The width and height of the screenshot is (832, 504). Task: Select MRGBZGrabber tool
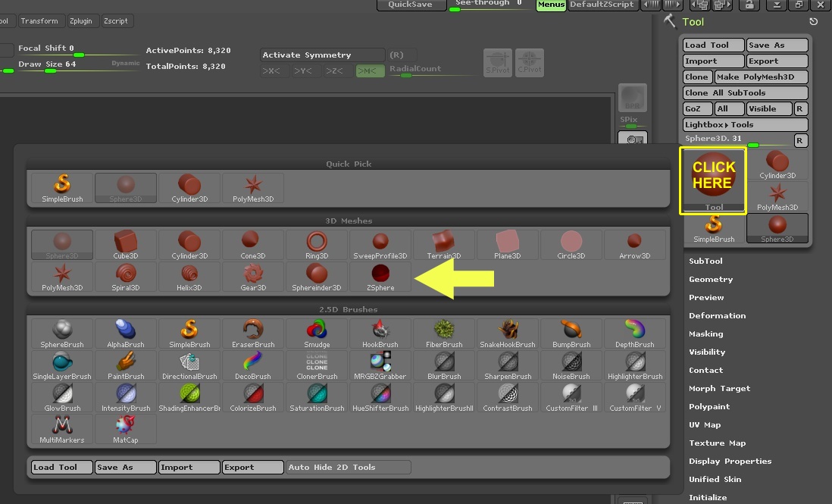pyautogui.click(x=380, y=365)
